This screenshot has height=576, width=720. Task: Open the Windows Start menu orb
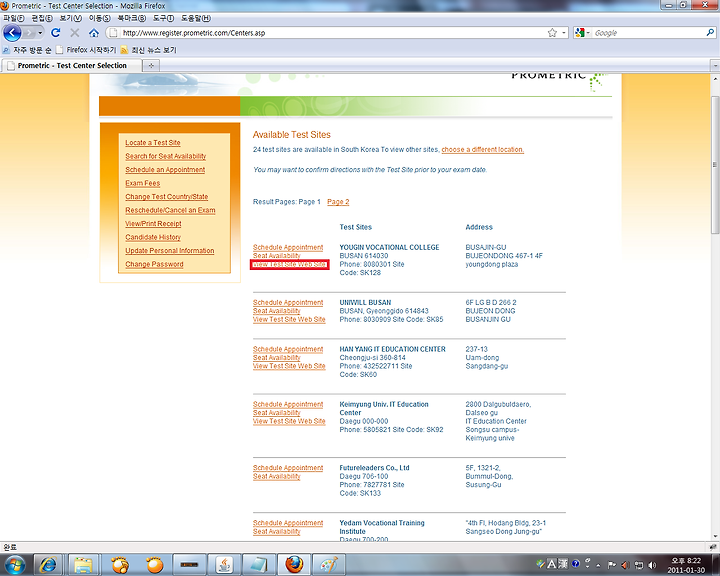coord(14,565)
